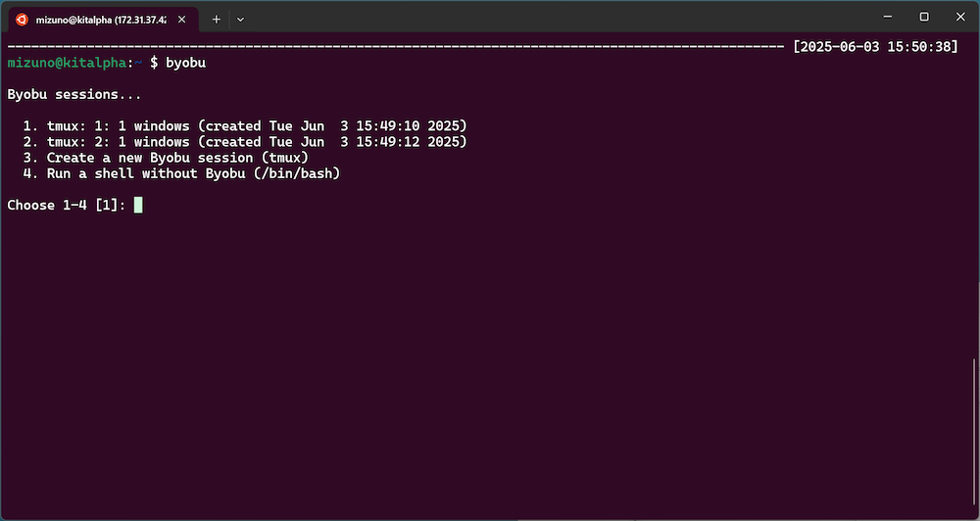The width and height of the screenshot is (980, 521).
Task: Select the mizuno@kitalpha tab title
Action: (x=101, y=18)
